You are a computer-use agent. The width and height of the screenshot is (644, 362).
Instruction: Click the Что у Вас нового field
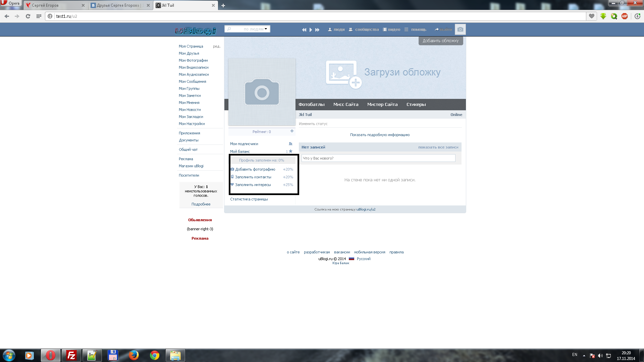point(378,158)
